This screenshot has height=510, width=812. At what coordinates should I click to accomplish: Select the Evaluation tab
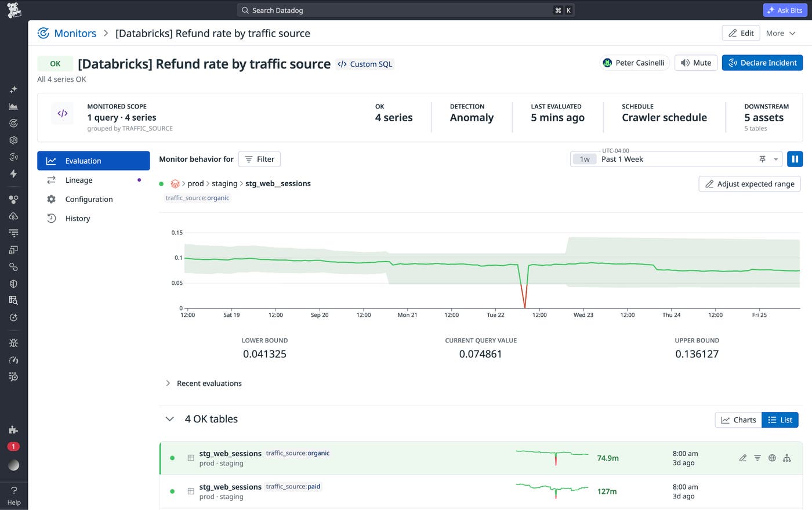[x=93, y=161]
